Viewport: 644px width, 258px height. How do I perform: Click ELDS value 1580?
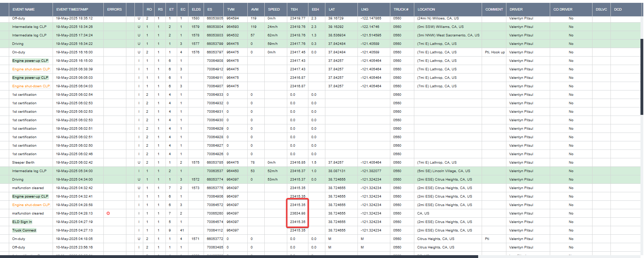click(x=195, y=18)
